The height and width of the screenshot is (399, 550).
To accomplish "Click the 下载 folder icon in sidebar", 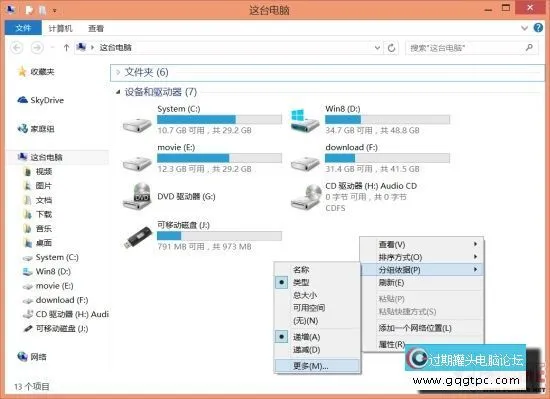I will point(28,214).
